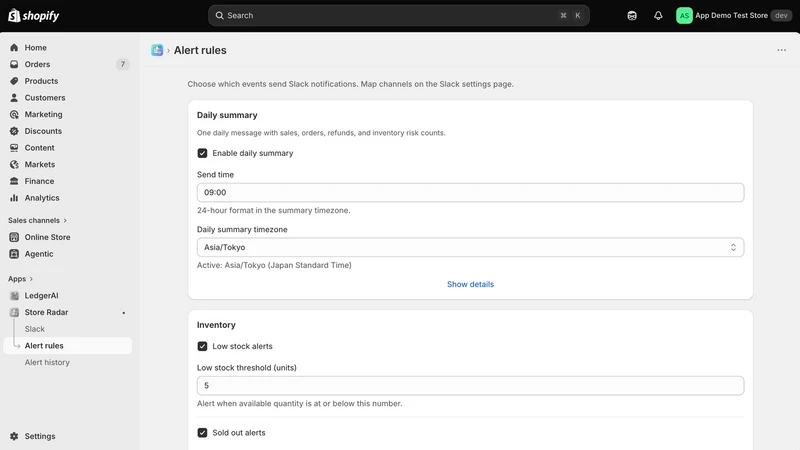This screenshot has width=800, height=450.
Task: Click the Active: Asia/Tokyo helper text
Action: point(274,265)
